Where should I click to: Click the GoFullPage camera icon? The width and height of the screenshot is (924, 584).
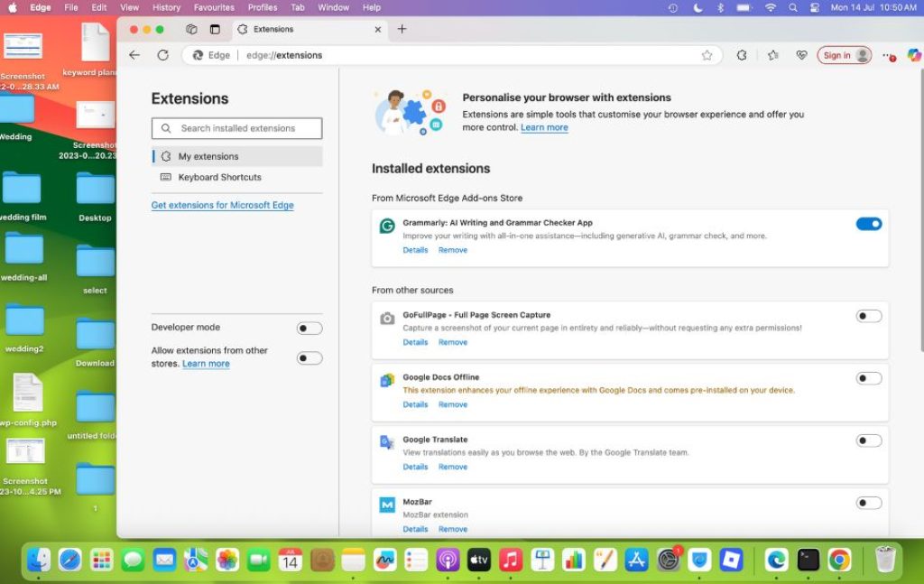(387, 319)
